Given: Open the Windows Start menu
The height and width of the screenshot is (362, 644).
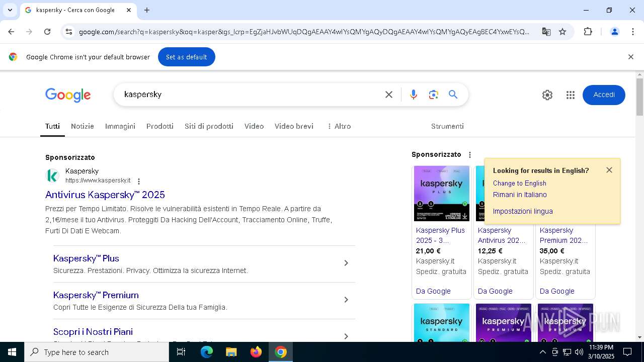Looking at the screenshot, I should click(12, 352).
